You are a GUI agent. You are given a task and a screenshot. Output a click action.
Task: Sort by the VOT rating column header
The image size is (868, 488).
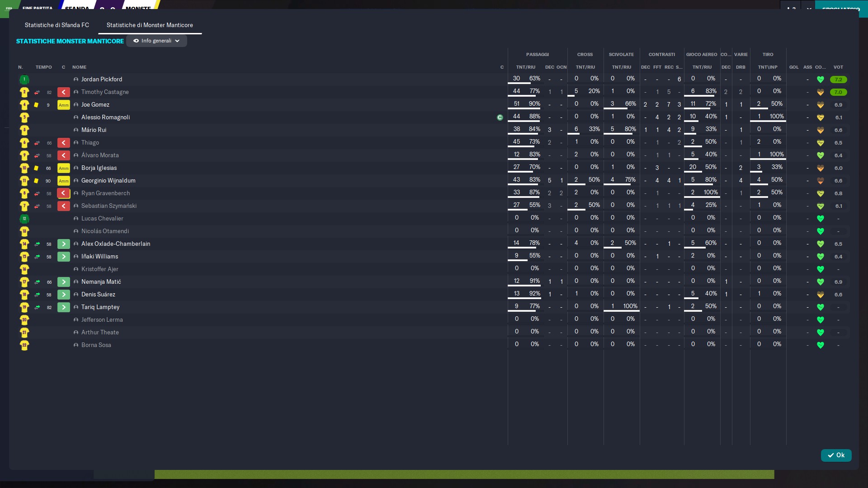[838, 67]
